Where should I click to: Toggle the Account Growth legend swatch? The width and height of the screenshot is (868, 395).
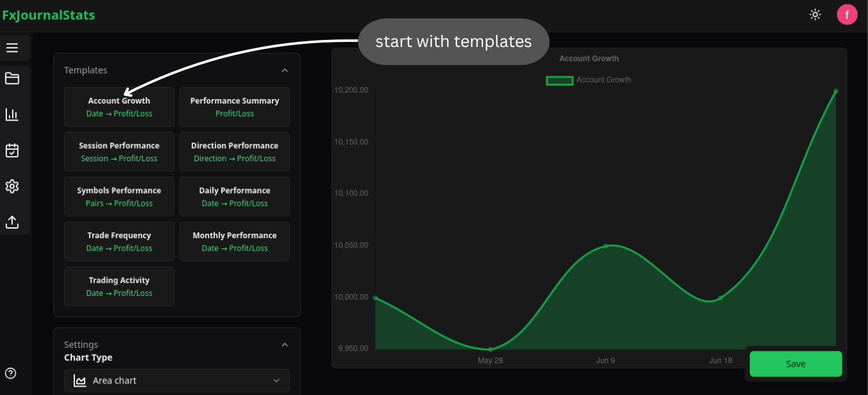[x=559, y=80]
